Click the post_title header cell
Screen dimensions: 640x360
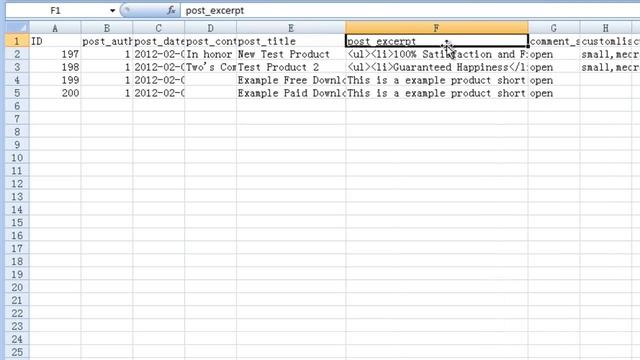click(x=291, y=41)
